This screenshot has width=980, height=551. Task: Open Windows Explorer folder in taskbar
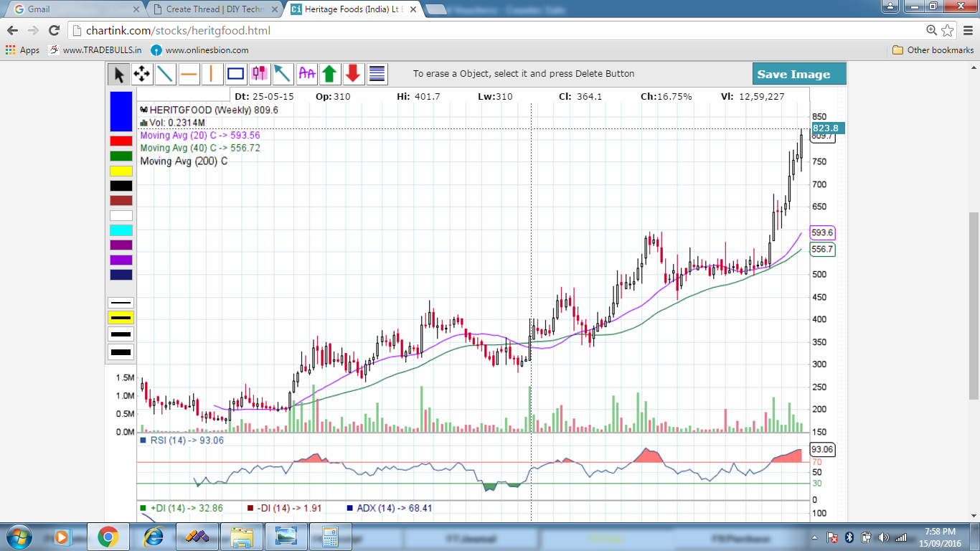click(242, 537)
